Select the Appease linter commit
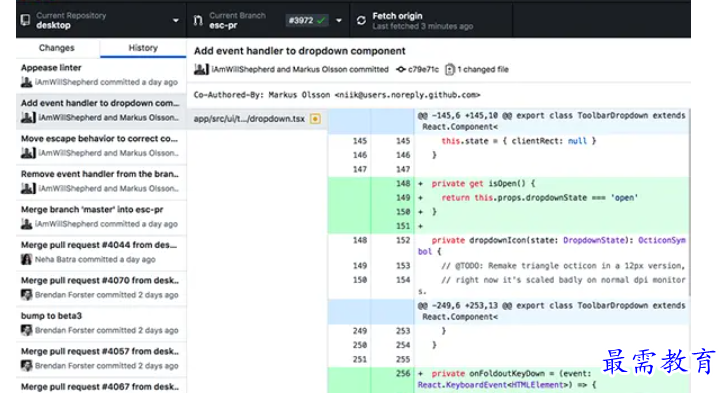 pos(101,75)
